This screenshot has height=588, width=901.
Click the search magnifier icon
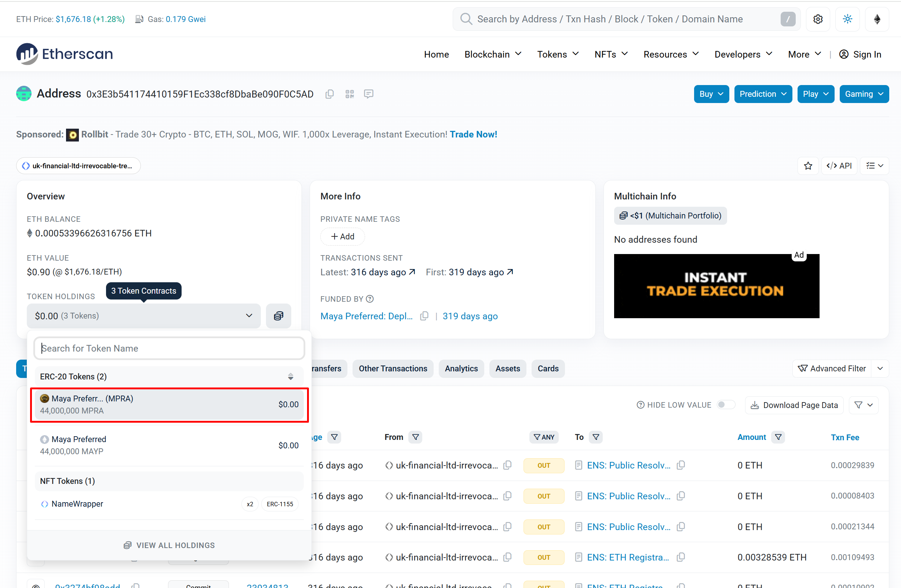pos(466,19)
